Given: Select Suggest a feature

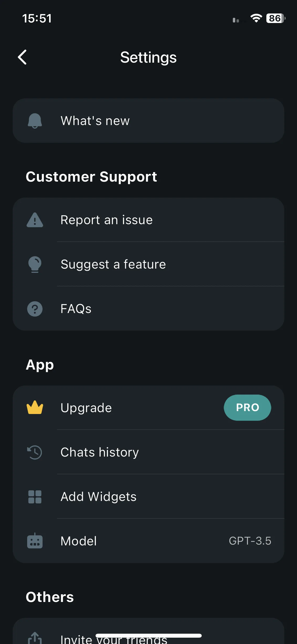Looking at the screenshot, I should pos(148,264).
